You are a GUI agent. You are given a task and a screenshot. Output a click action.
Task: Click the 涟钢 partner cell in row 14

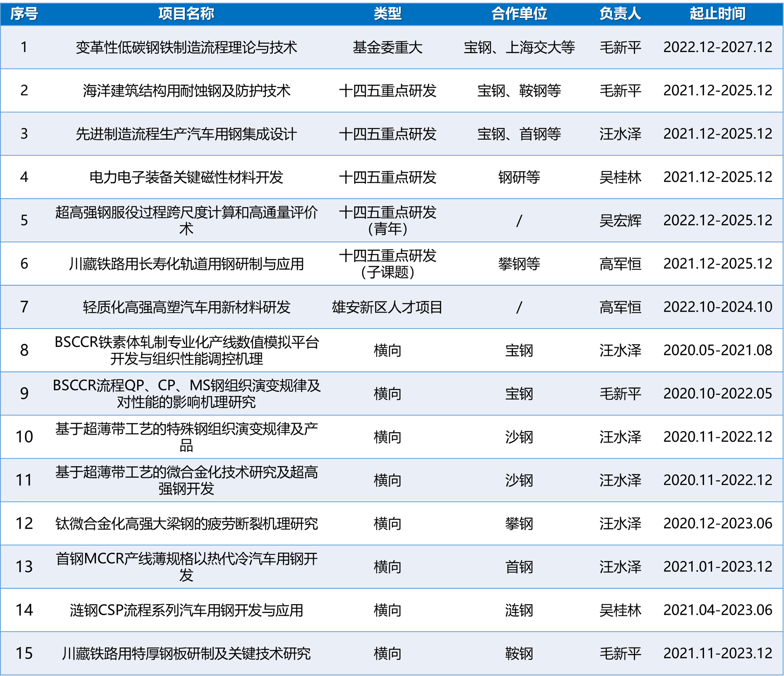click(519, 610)
